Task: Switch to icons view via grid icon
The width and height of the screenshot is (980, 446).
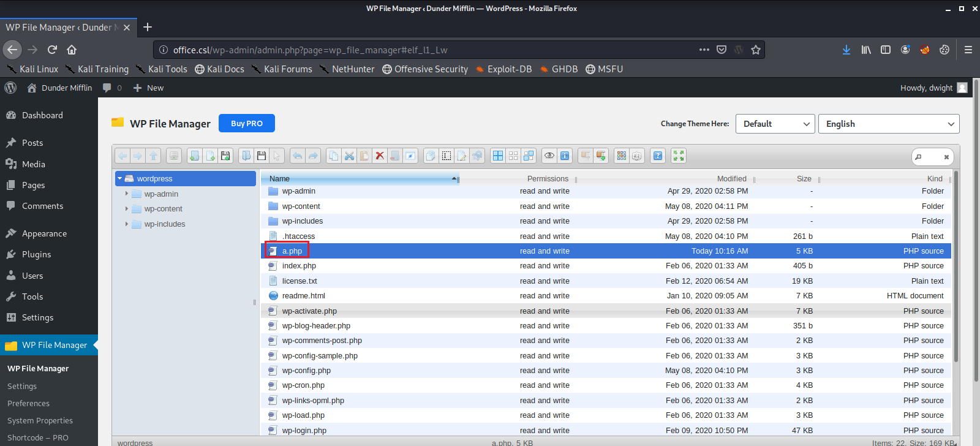Action: 622,156
